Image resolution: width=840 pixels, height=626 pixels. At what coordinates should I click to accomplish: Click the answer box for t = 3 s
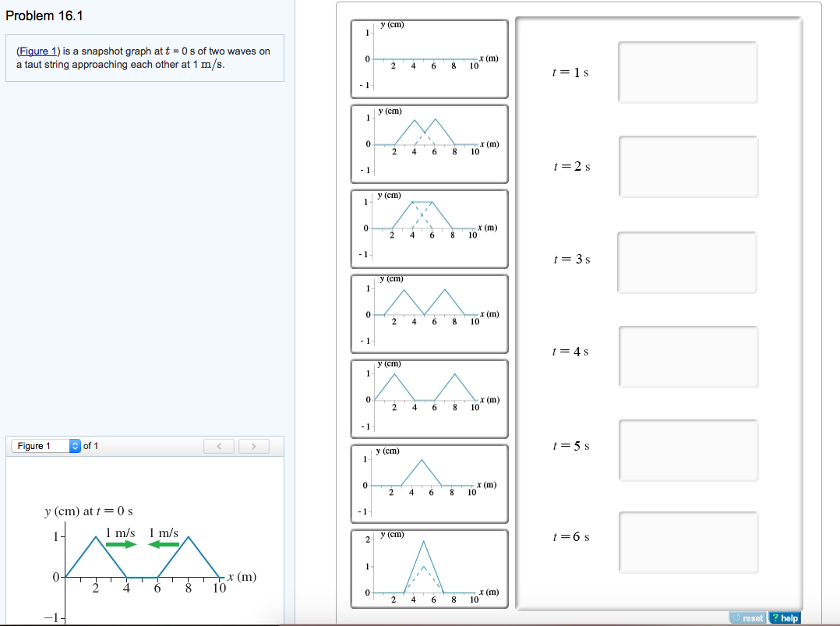pos(687,262)
